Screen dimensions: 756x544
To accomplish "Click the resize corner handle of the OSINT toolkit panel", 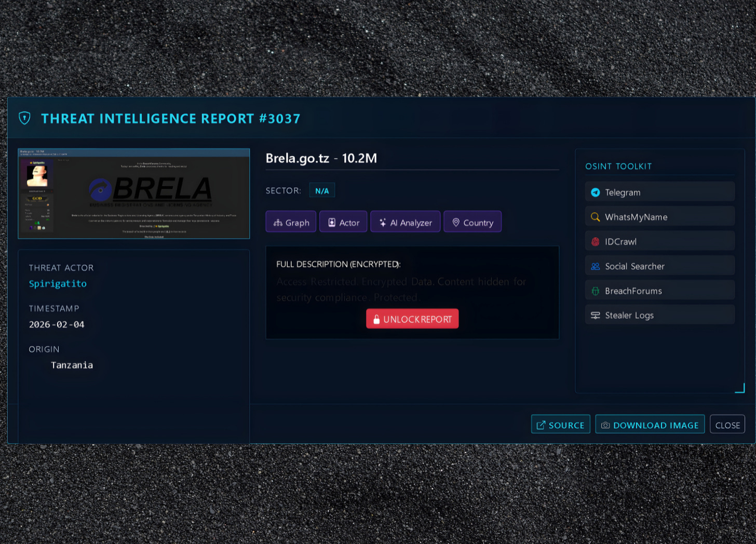I will pos(740,388).
